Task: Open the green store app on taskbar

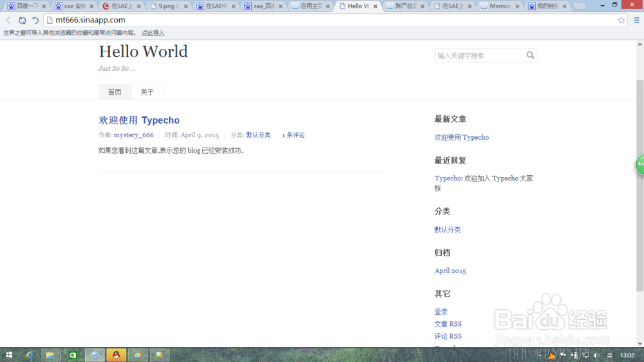Action: [x=73, y=355]
